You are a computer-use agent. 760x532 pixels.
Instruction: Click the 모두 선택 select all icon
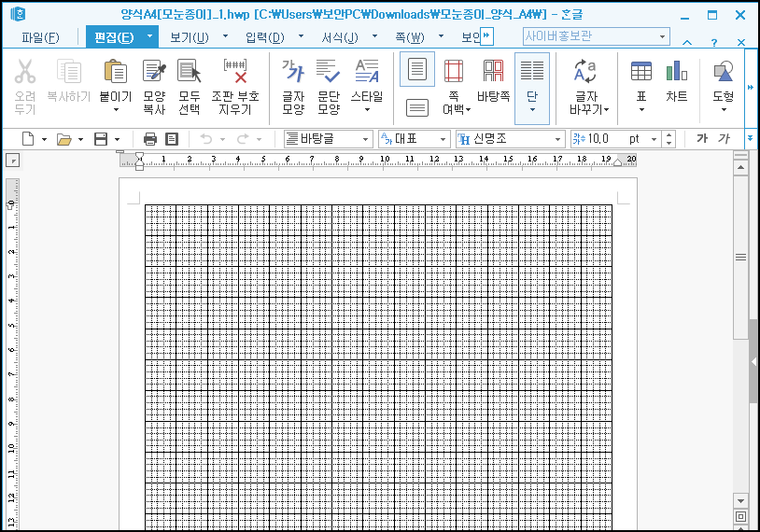[189, 71]
